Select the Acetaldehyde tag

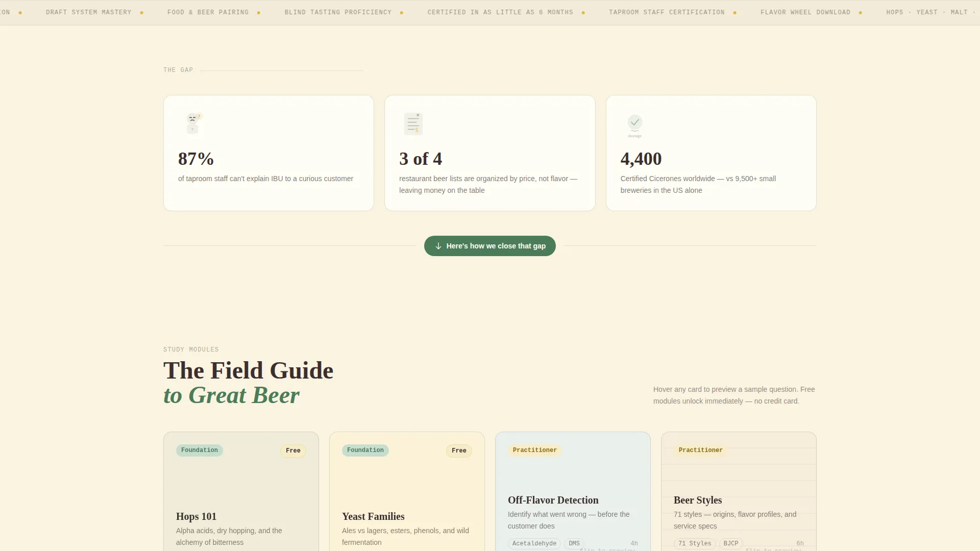pyautogui.click(x=534, y=543)
